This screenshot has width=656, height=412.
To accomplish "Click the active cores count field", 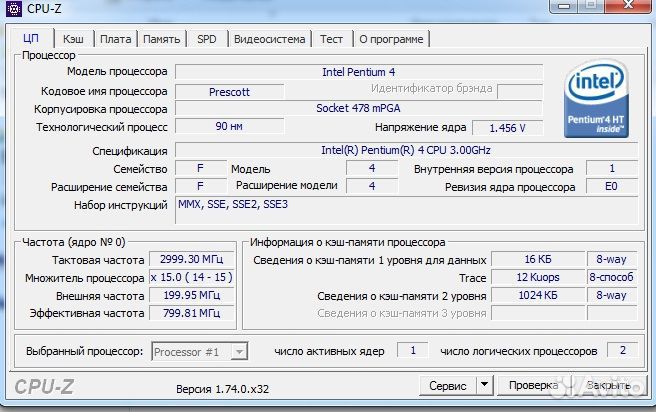I will tap(413, 350).
